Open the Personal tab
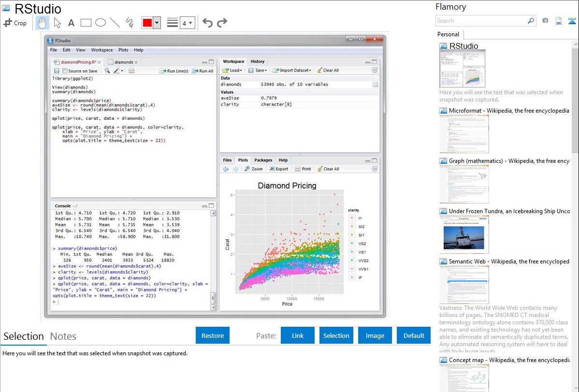The width and height of the screenshot is (579, 392). click(449, 34)
